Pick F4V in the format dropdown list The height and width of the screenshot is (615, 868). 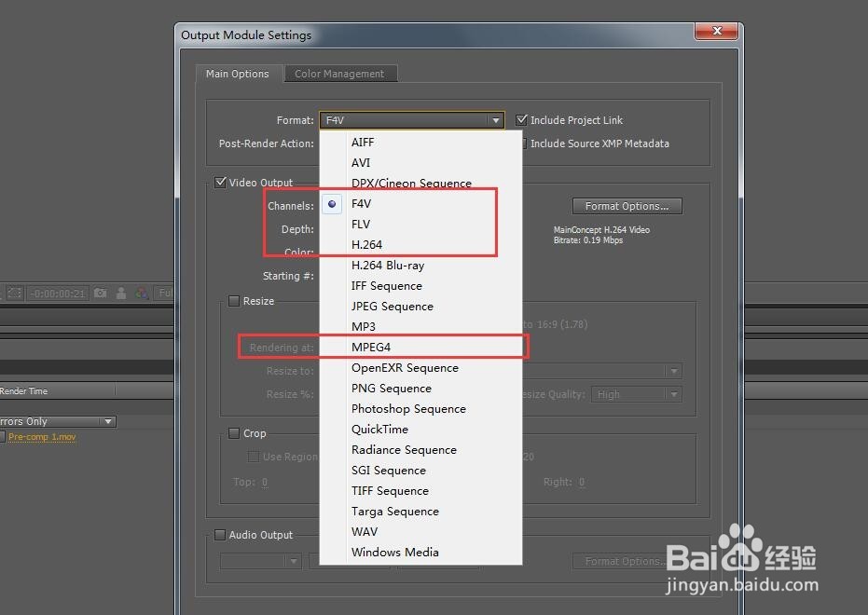coord(420,203)
